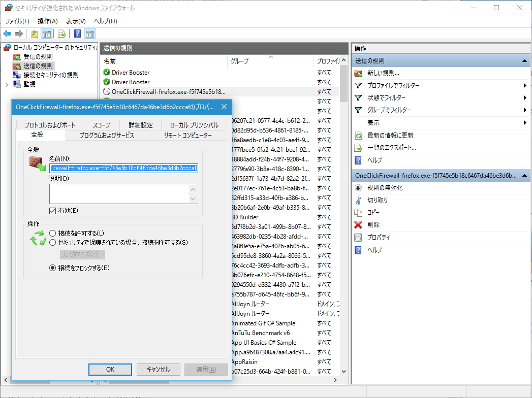Collapse the 送信の規則 actions section
The width and height of the screenshot is (532, 398).
tap(524, 61)
